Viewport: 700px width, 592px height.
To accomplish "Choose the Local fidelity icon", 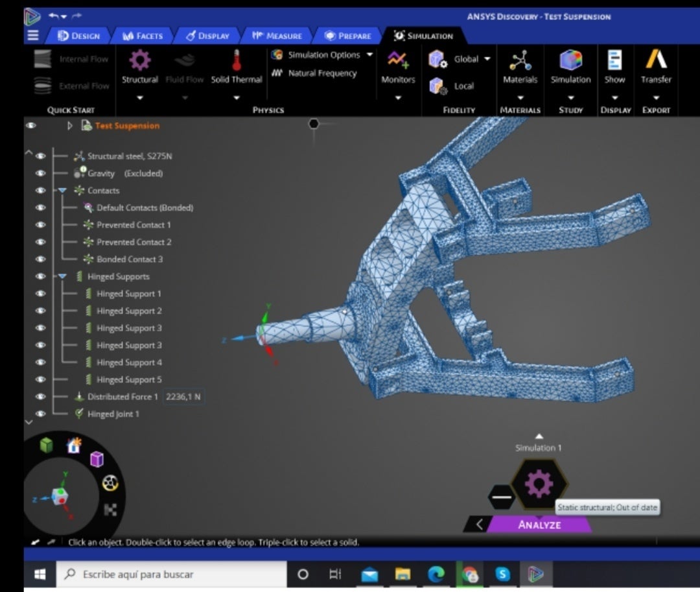I will click(437, 86).
